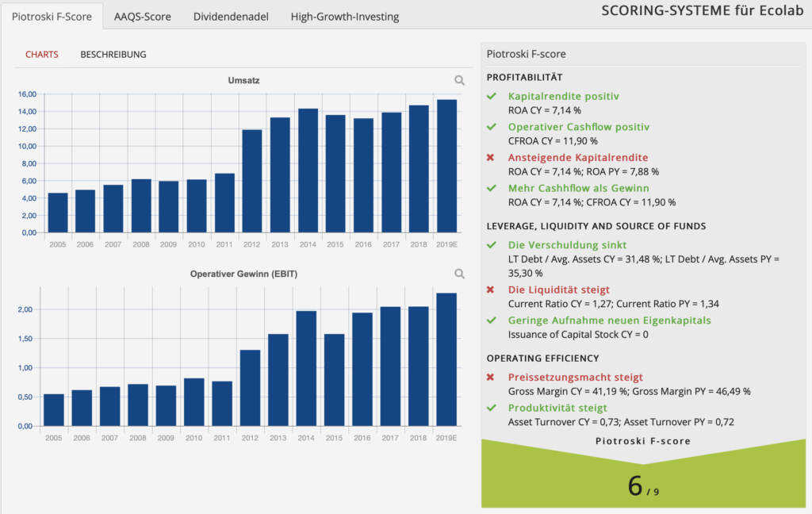This screenshot has height=514, width=812.
Task: Click checkmark beside Geringe Aufnahme neuen Eigenkapitals
Action: click(x=492, y=320)
